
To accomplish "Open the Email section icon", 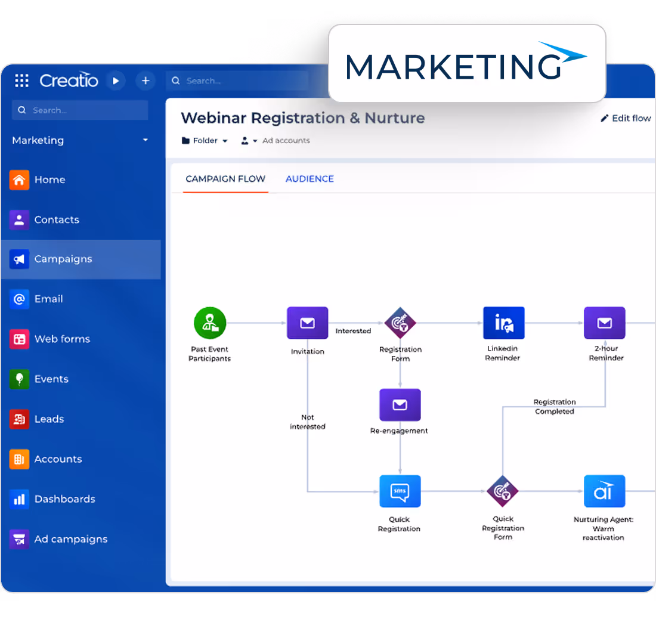I will tap(18, 299).
